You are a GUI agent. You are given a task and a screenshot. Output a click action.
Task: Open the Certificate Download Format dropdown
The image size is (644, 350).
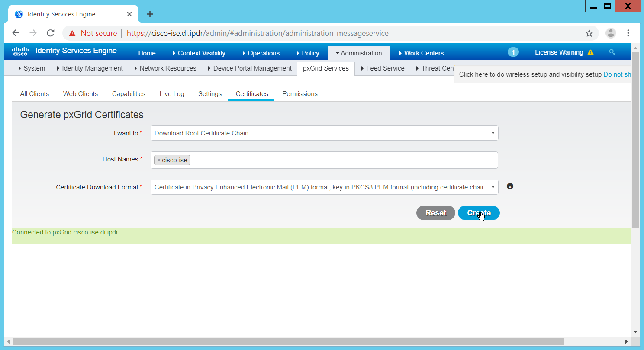[324, 187]
